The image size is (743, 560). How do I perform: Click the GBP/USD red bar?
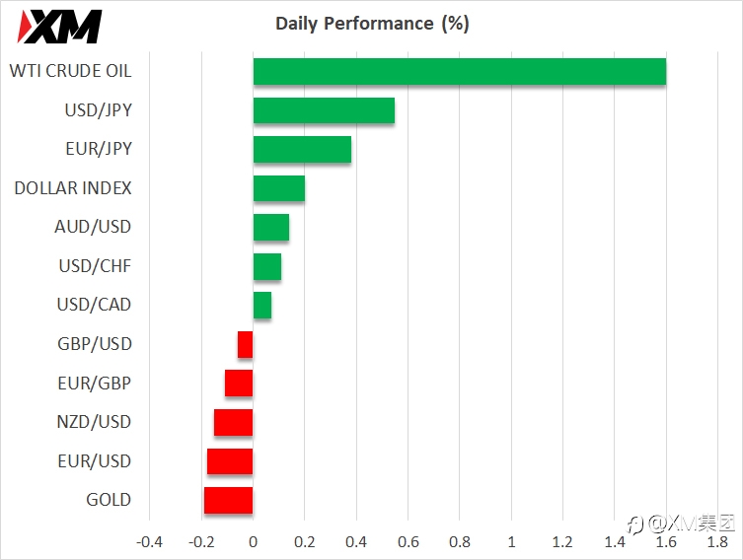coord(246,345)
